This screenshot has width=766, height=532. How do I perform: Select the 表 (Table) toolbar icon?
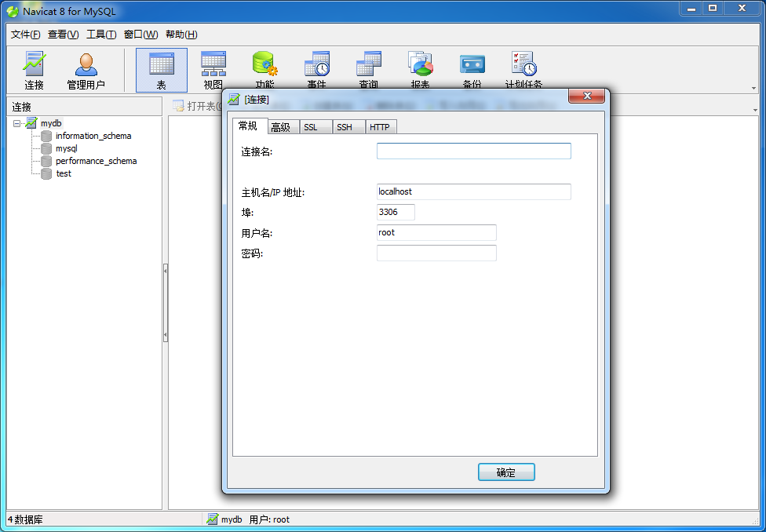pos(162,71)
